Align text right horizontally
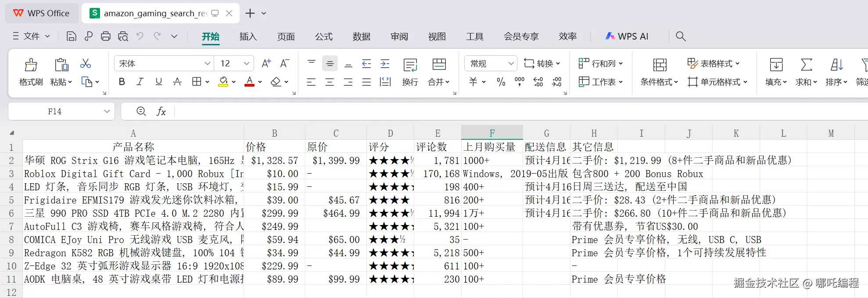This screenshot has width=868, height=298. tap(348, 82)
